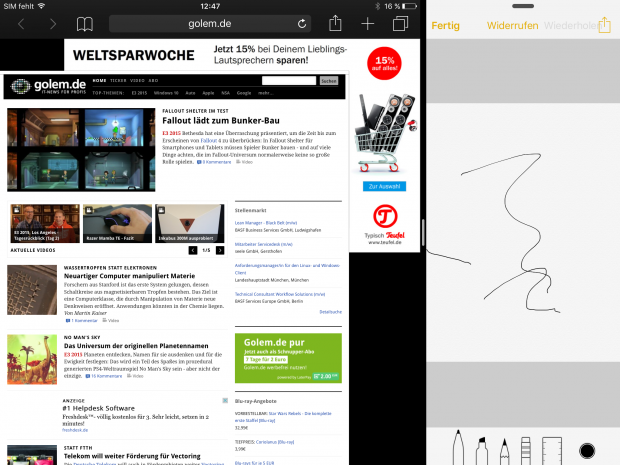Open the Apple top theme
Image resolution: width=620 pixels, height=465 pixels.
(x=208, y=93)
